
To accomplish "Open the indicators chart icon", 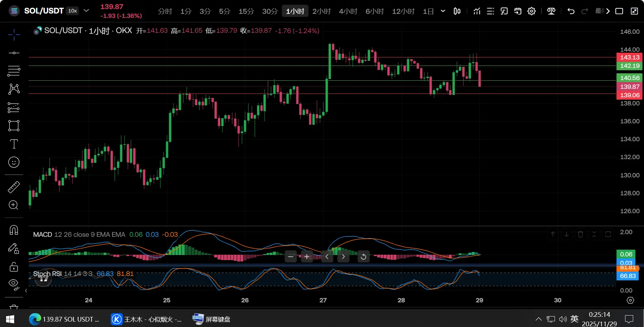I will tap(477, 11).
